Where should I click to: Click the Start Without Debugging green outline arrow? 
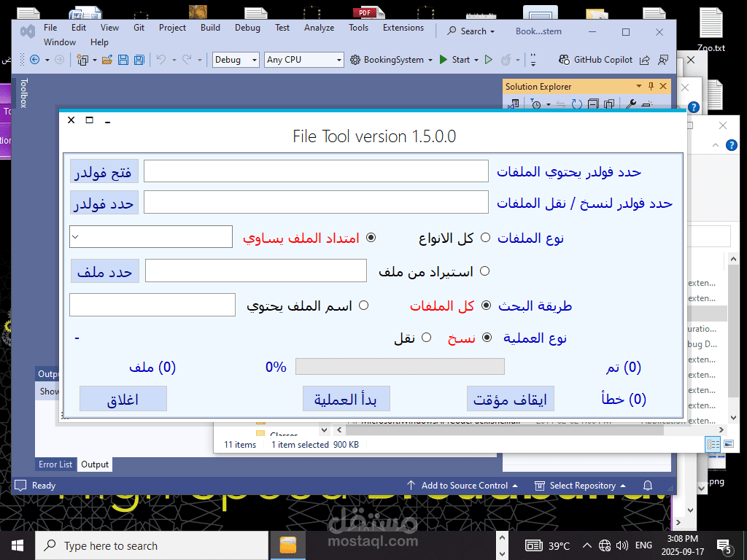point(489,59)
